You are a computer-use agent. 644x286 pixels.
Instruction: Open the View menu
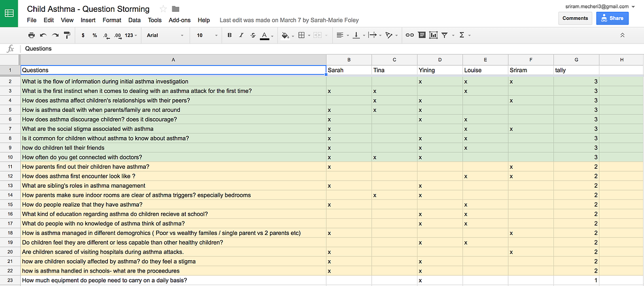coord(67,20)
